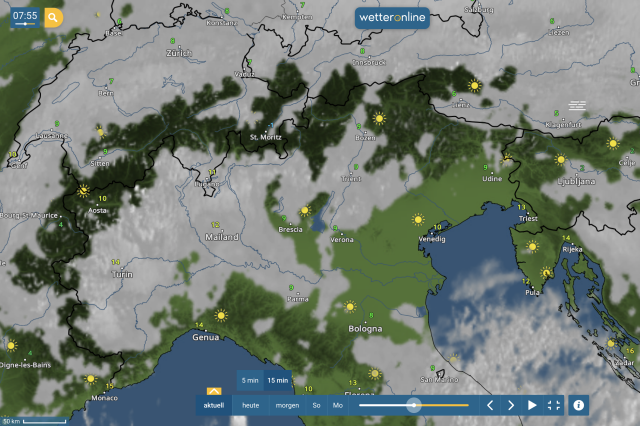The height and width of the screenshot is (426, 640).
Task: Toggle fullscreen map view
Action: tap(554, 405)
